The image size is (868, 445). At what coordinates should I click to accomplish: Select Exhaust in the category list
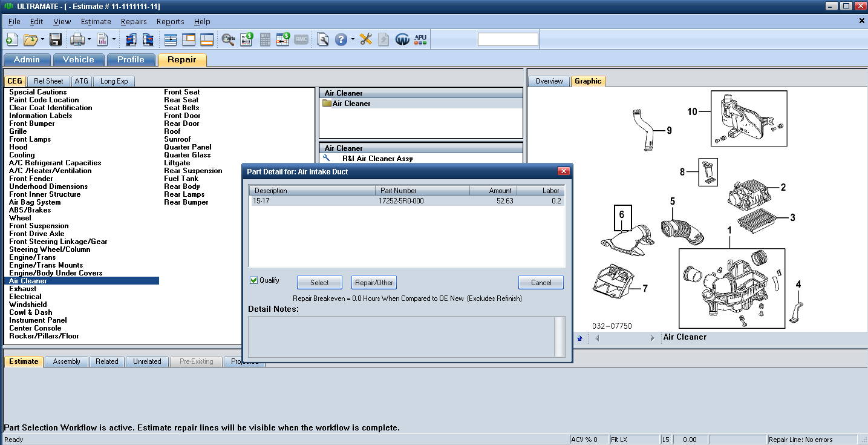pos(23,289)
